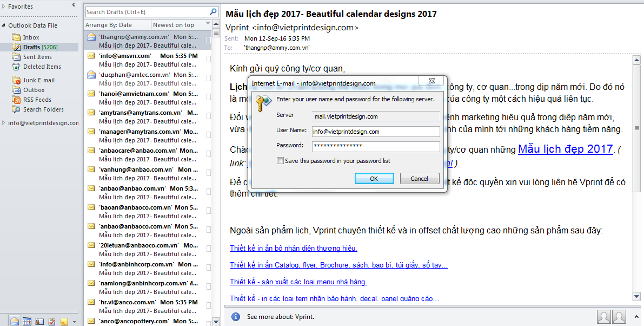Toggle flag box for 'info@amsvn.com' message
Screen dimensions: 644x326
click(209, 59)
